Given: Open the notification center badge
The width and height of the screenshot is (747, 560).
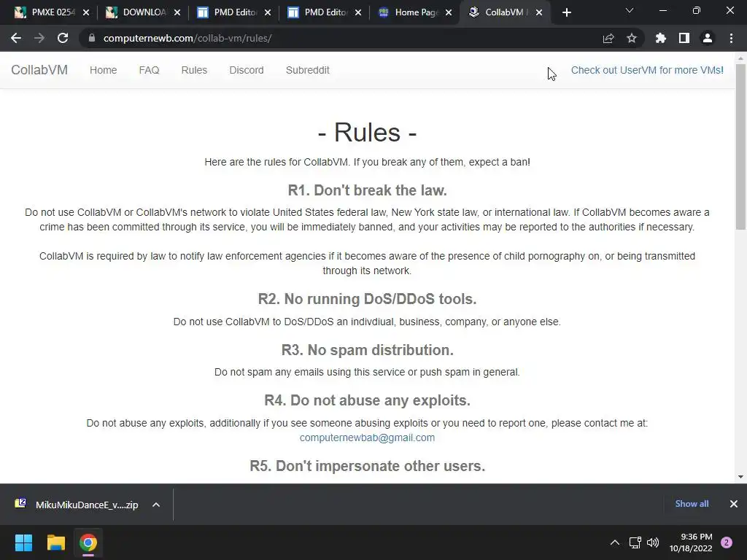Looking at the screenshot, I should coord(727,542).
